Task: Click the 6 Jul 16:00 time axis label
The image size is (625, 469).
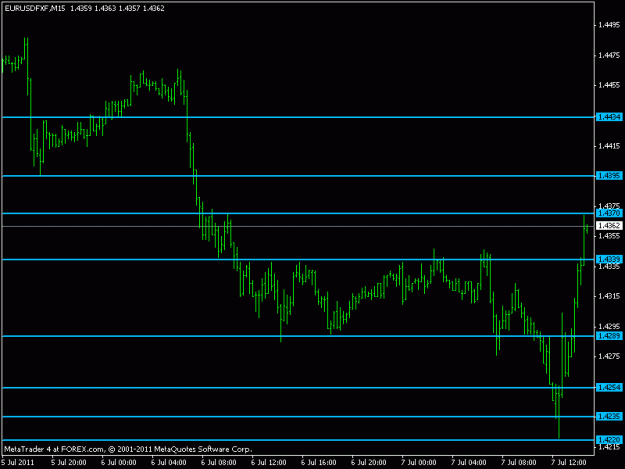Action: coord(318,463)
